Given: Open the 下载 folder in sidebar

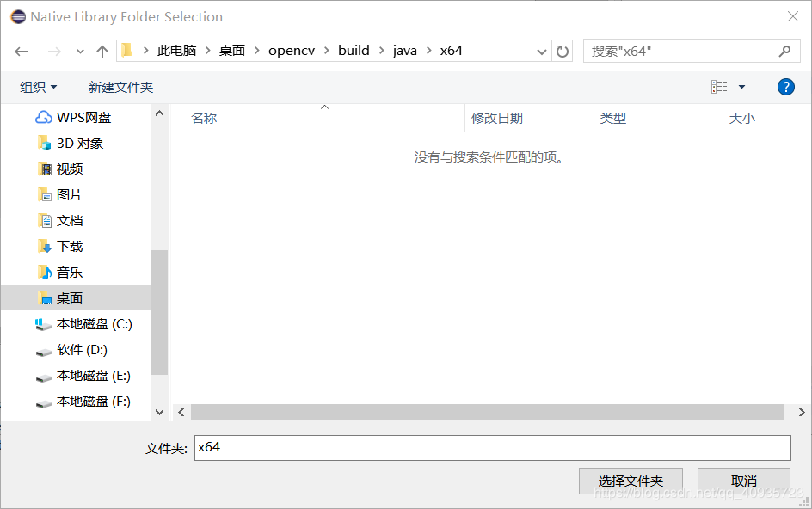Looking at the screenshot, I should click(x=69, y=246).
